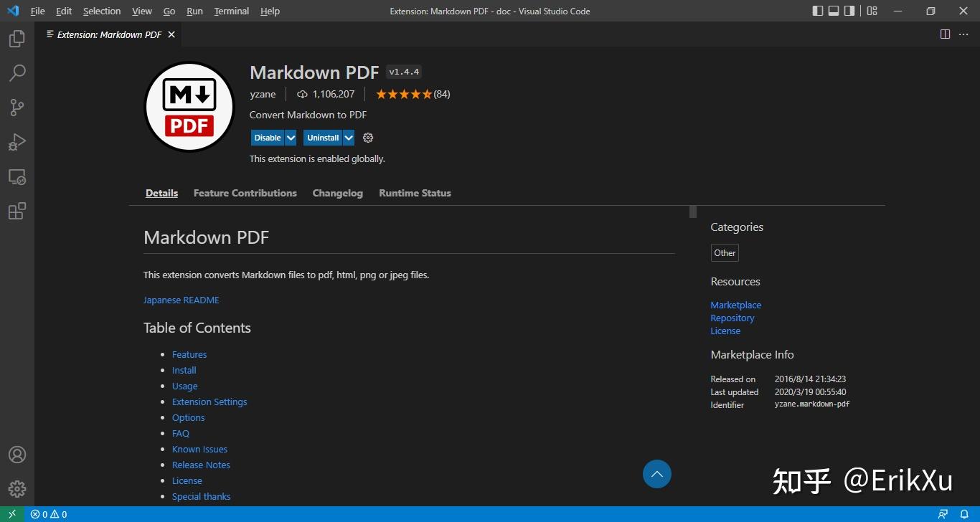The image size is (980, 522).
Task: Switch to the Changelog tab
Action: [x=337, y=193]
